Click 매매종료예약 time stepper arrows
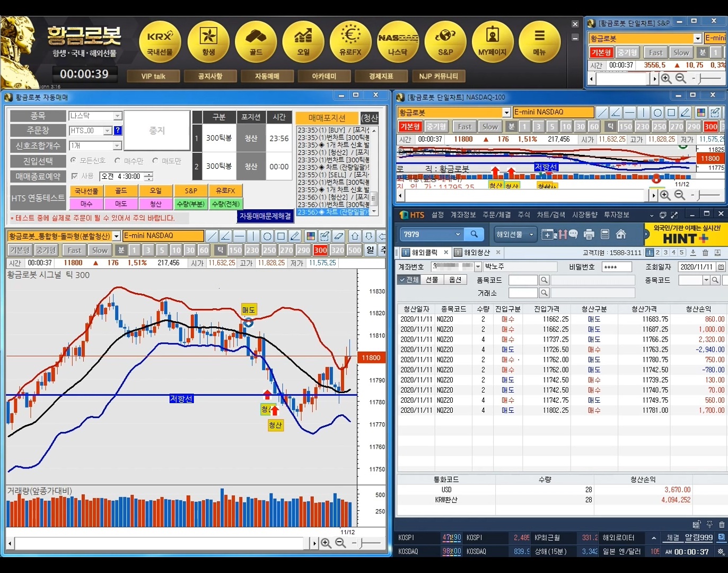Viewport: 728px width, 573px height. (148, 176)
